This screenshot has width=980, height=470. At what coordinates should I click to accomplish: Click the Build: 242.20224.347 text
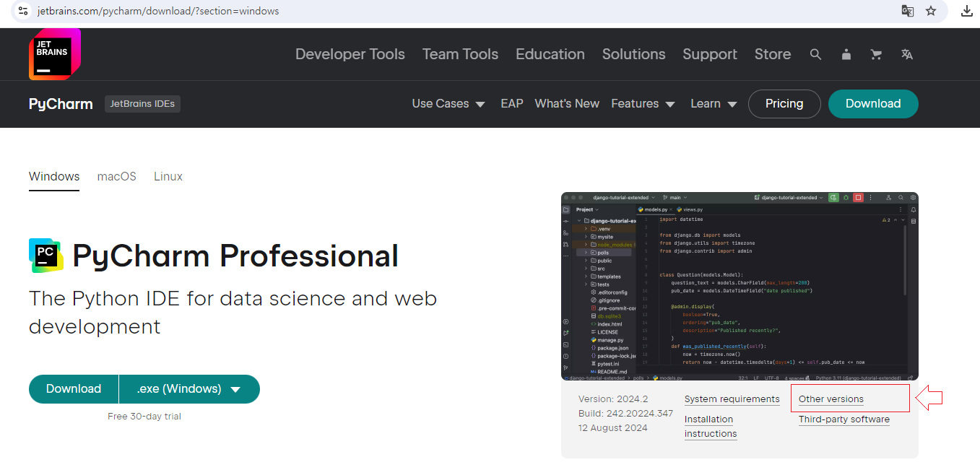(x=625, y=414)
